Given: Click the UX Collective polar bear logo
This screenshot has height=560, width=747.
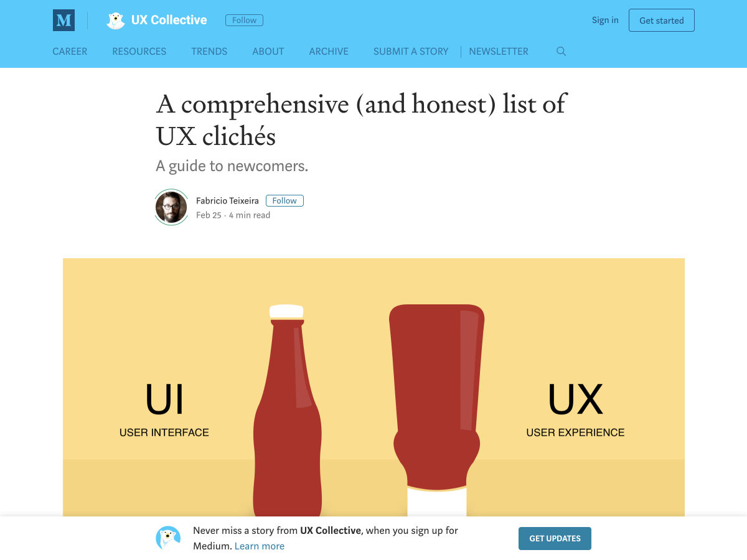Looking at the screenshot, I should tap(116, 21).
